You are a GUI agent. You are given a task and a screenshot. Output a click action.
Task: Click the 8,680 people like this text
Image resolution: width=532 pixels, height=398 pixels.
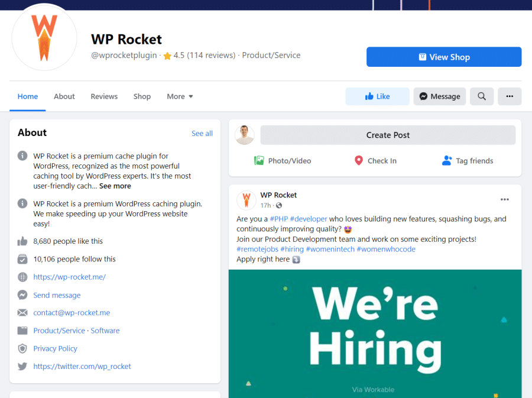[x=68, y=241]
